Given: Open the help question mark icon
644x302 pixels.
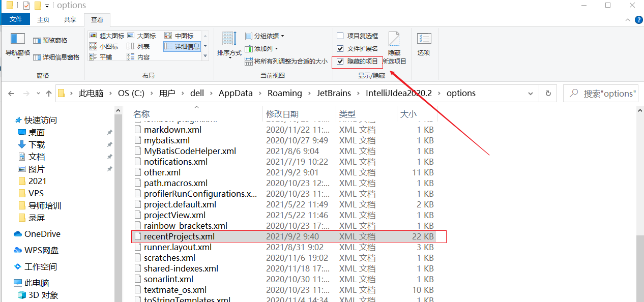Looking at the screenshot, I should tap(638, 20).
